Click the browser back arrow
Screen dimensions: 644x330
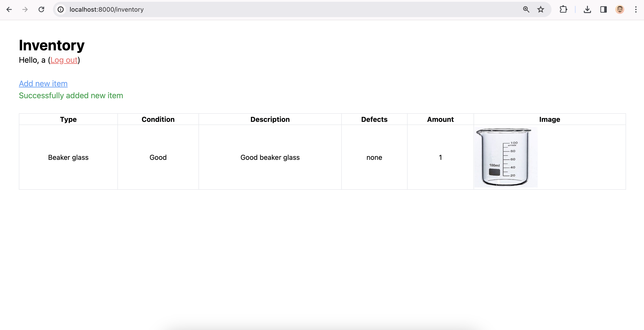9,9
